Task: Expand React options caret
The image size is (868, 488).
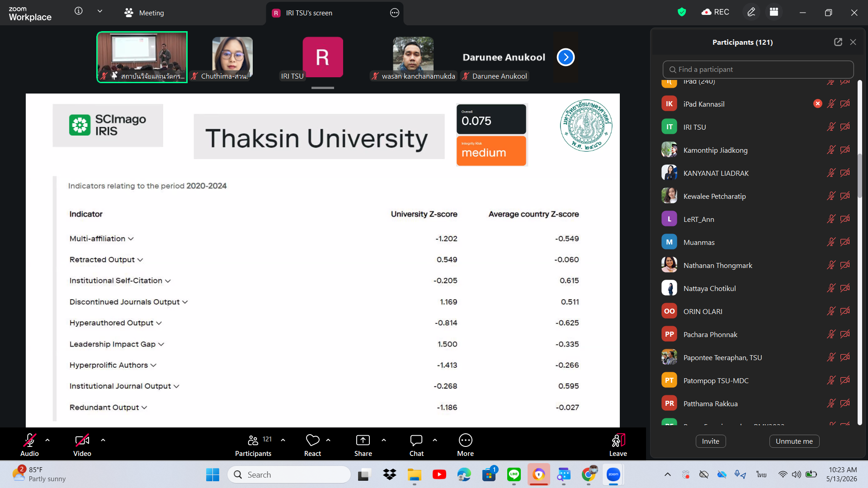Action: point(328,440)
